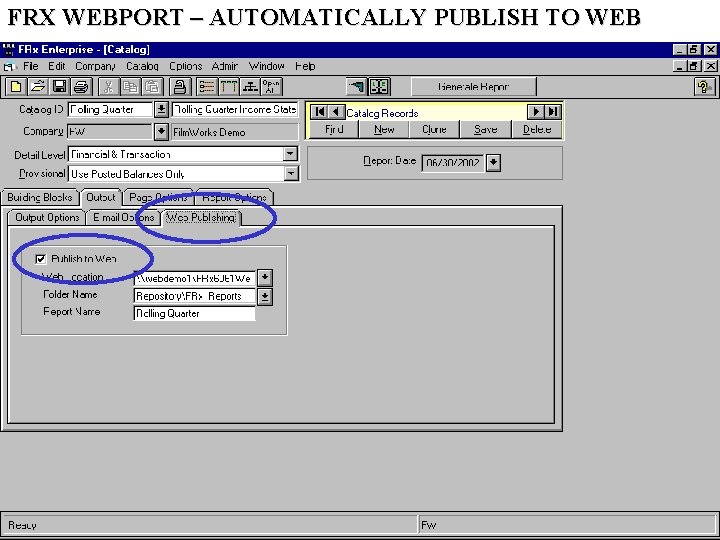Open the Edit menu
Screen dimensions: 720x540
57,66
